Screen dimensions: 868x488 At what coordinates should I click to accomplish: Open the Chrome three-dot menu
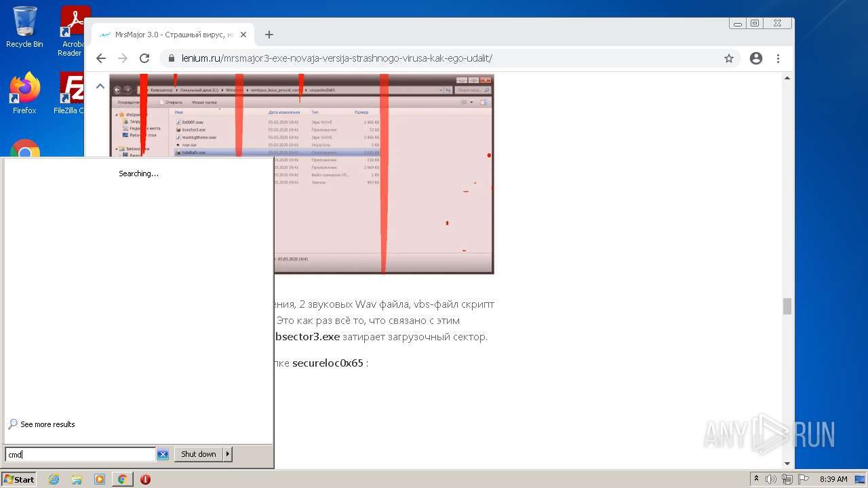coord(778,58)
